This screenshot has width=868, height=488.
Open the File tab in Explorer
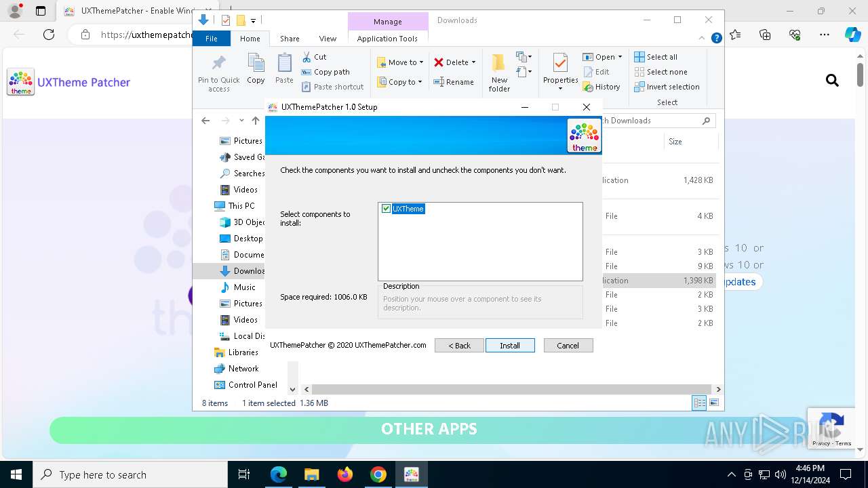click(x=212, y=39)
